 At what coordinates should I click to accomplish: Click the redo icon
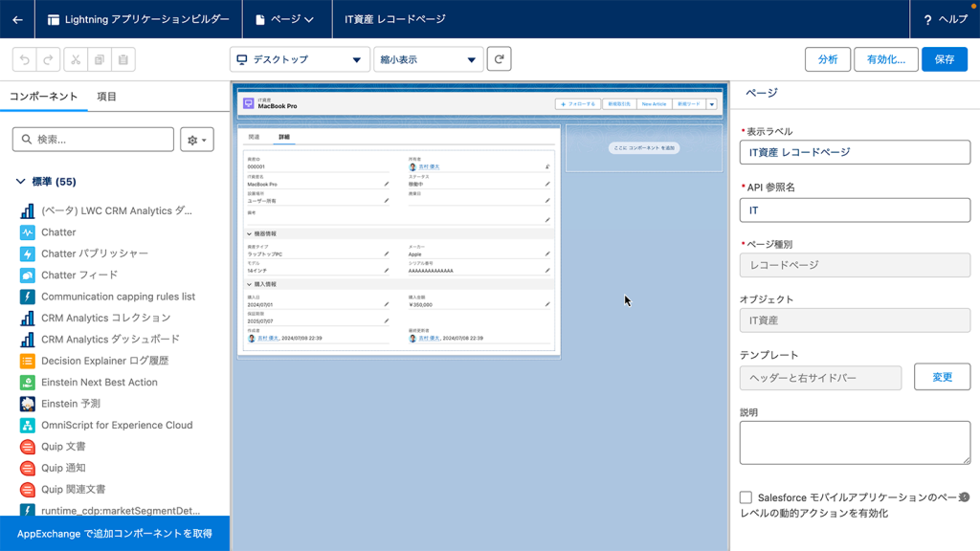pyautogui.click(x=48, y=59)
